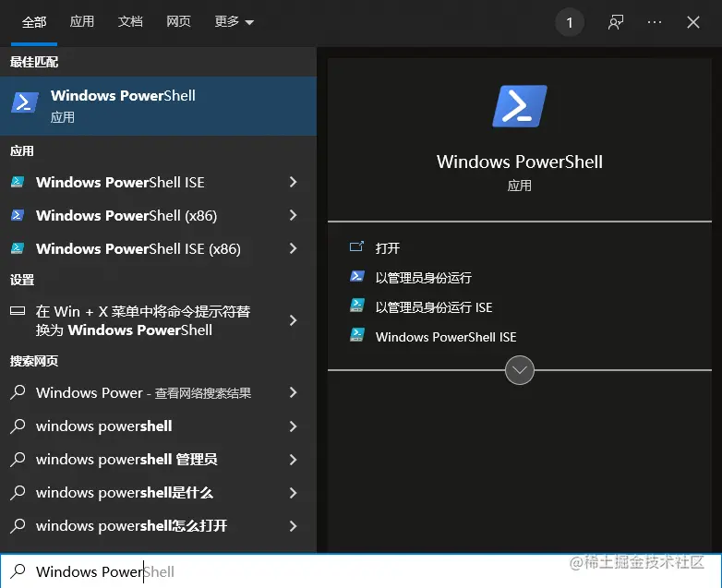Open the three-dot options menu
The image size is (722, 588).
(655, 22)
